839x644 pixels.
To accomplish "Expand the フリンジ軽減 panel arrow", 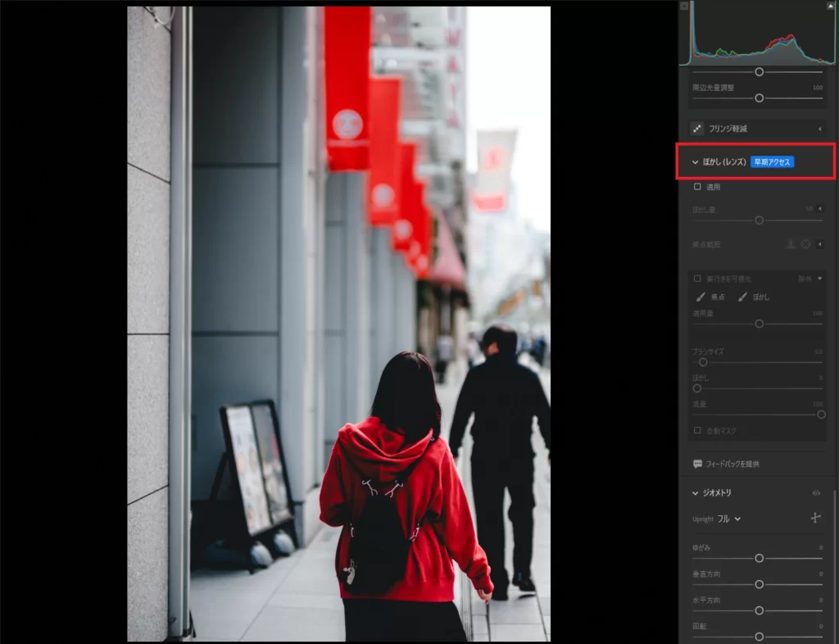I will point(820,129).
